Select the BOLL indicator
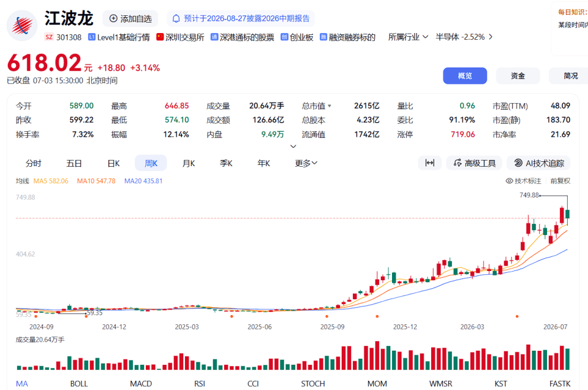Image resolution: width=588 pixels, height=390 pixels. 79,383
